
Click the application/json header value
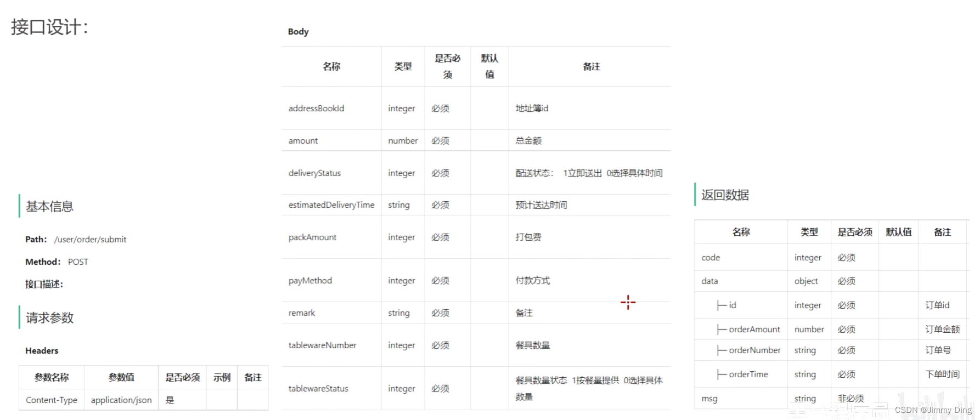[121, 400]
